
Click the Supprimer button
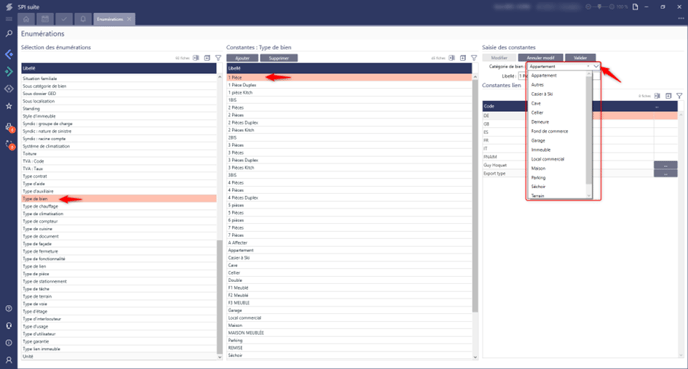coord(279,58)
